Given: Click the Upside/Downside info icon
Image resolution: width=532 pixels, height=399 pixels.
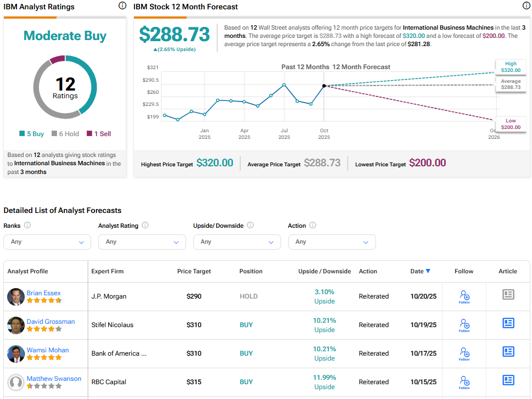Looking at the screenshot, I should pyautogui.click(x=250, y=225).
